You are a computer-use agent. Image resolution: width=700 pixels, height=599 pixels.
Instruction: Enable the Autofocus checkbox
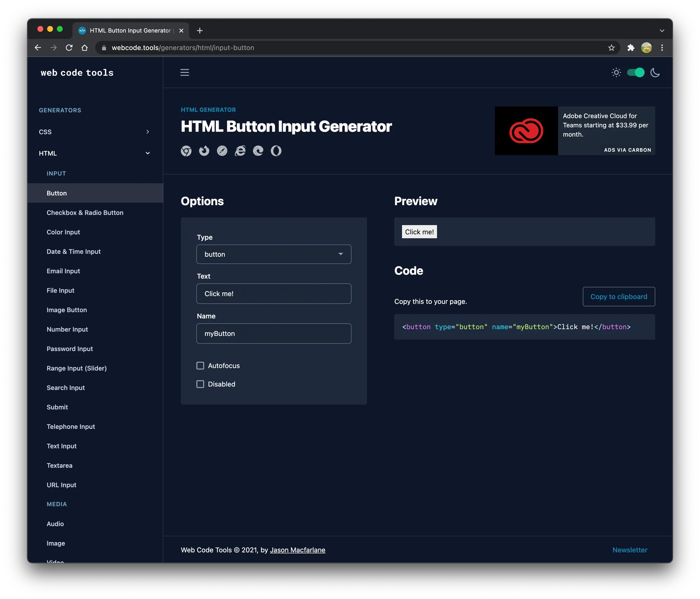(x=200, y=365)
